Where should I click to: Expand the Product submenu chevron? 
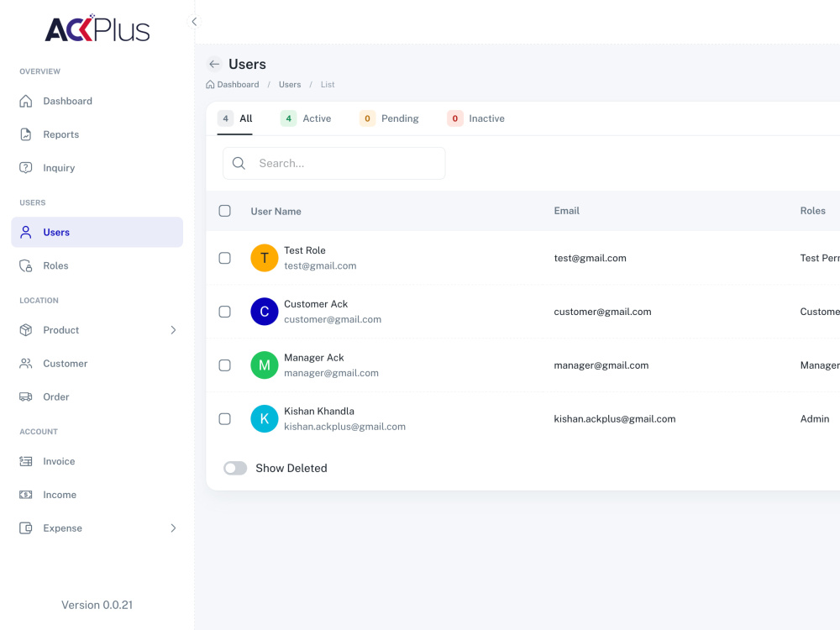(173, 330)
